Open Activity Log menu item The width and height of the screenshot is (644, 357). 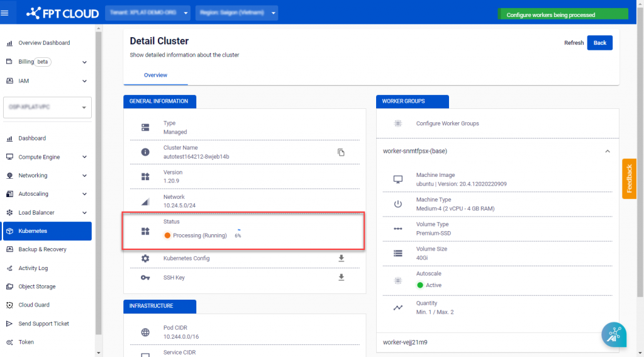(33, 268)
